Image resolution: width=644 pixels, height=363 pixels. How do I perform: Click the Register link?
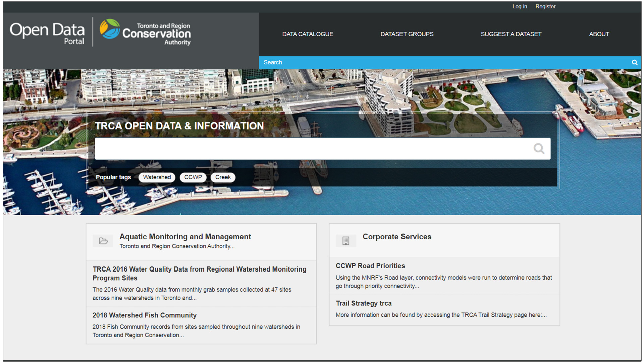pyautogui.click(x=545, y=6)
